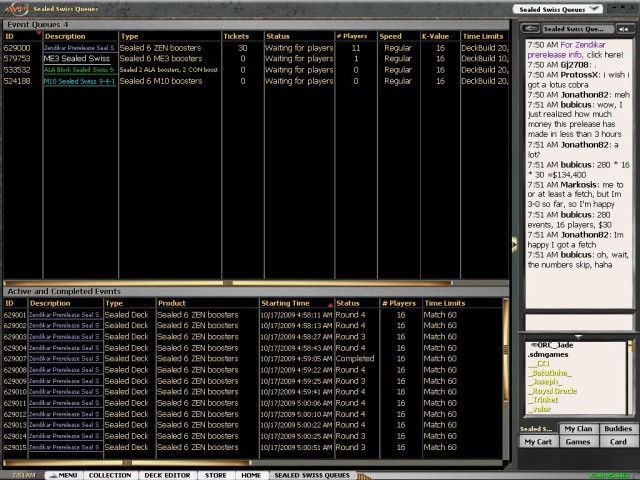Open the My Cart tab
This screenshot has width=640, height=480.
tap(538, 442)
